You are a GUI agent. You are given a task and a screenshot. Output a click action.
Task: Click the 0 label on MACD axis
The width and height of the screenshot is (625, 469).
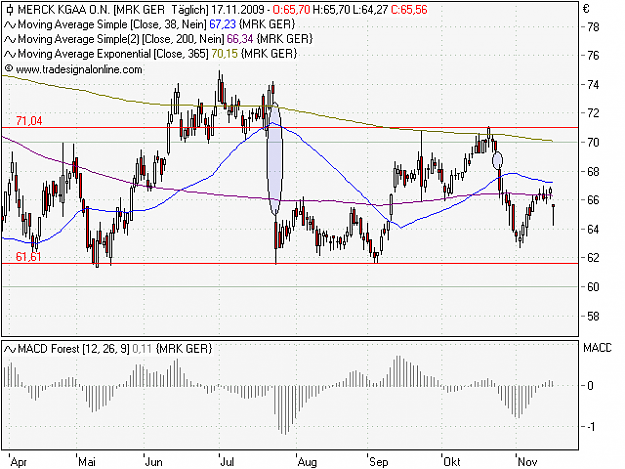(591, 386)
